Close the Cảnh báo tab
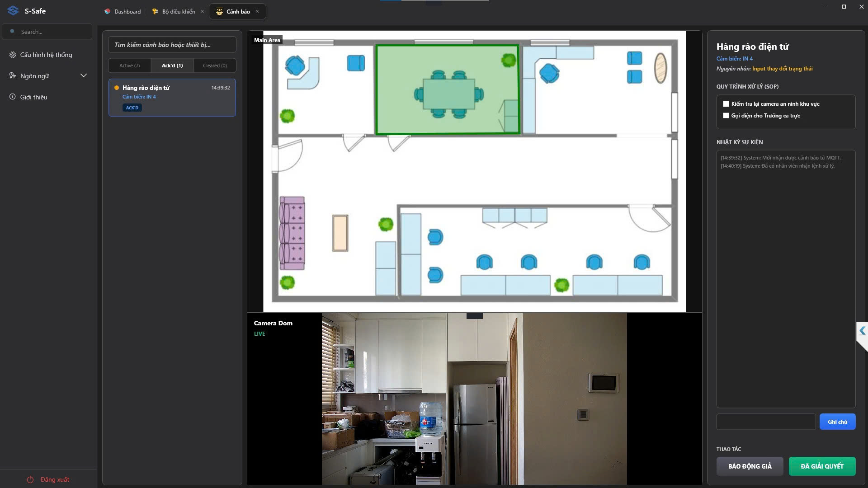This screenshot has width=868, height=488. pyautogui.click(x=257, y=11)
